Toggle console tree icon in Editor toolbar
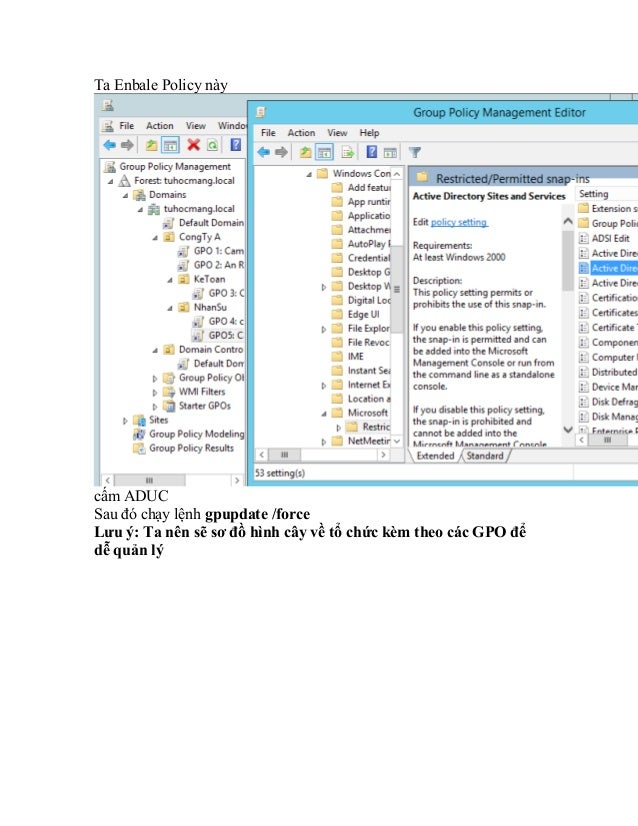This screenshot has width=638, height=826. click(x=324, y=152)
